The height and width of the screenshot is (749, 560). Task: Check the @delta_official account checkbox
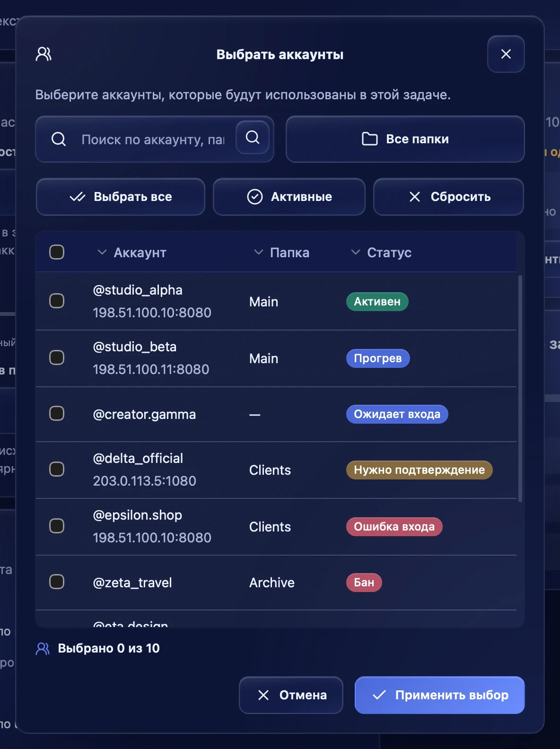pos(57,469)
